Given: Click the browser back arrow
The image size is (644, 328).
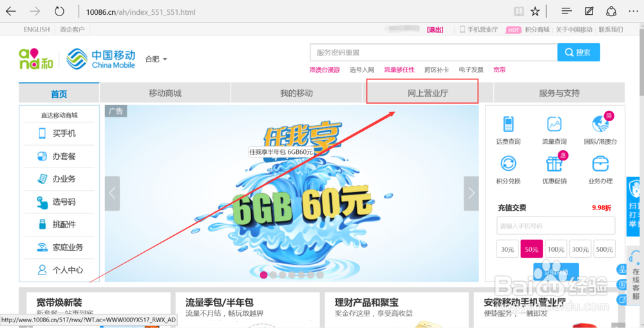Looking at the screenshot, I should pos(11,12).
